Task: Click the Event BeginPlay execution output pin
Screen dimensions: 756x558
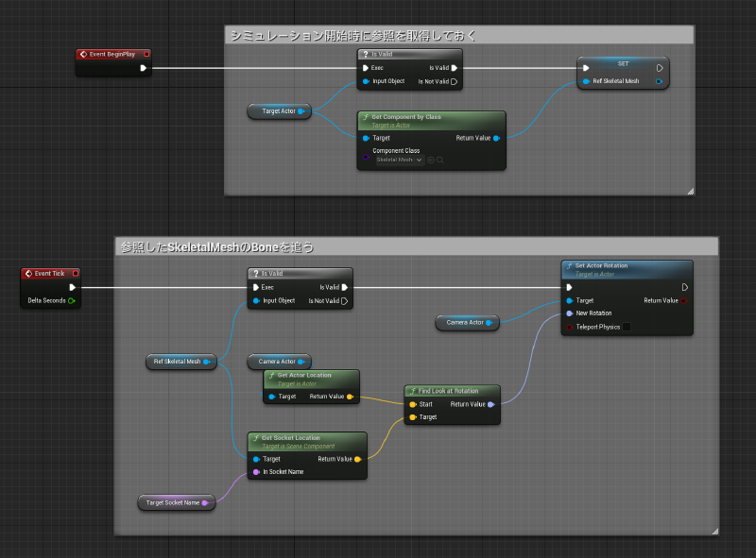Action: 144,68
